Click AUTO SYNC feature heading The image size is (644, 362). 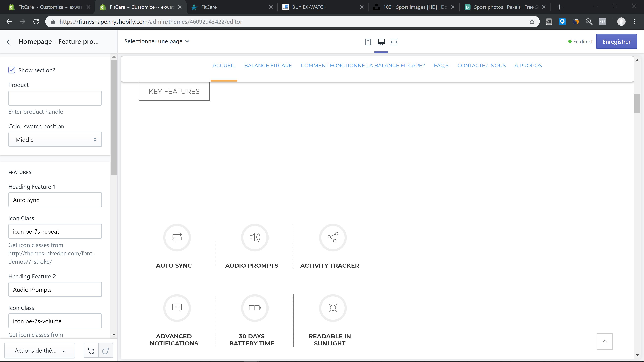pyautogui.click(x=174, y=266)
